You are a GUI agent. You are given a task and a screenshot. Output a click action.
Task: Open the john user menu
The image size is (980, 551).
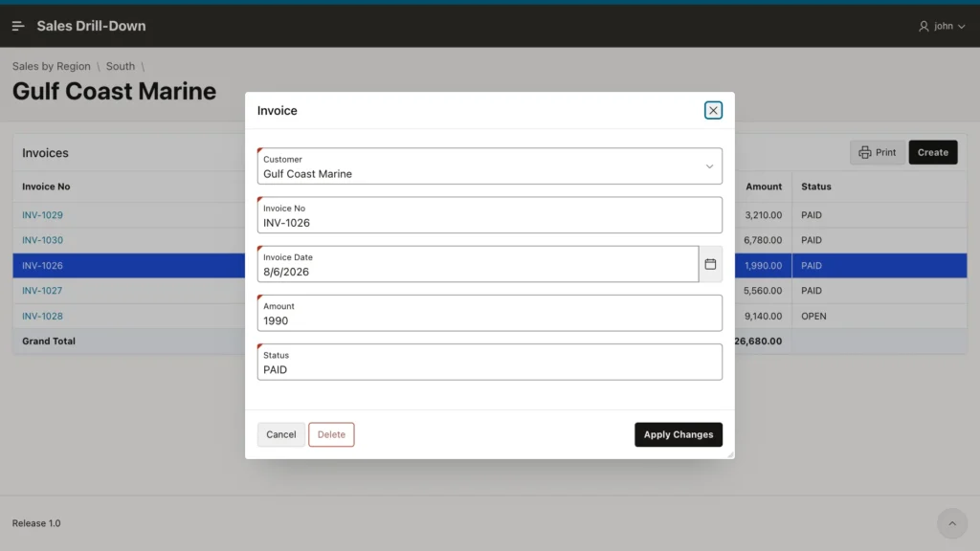pos(942,26)
